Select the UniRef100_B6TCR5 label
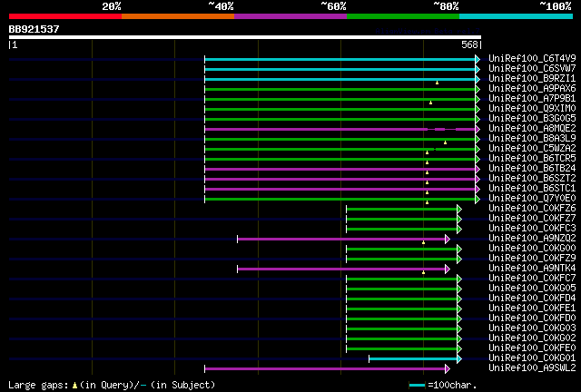581x392 pixels. pos(532,159)
